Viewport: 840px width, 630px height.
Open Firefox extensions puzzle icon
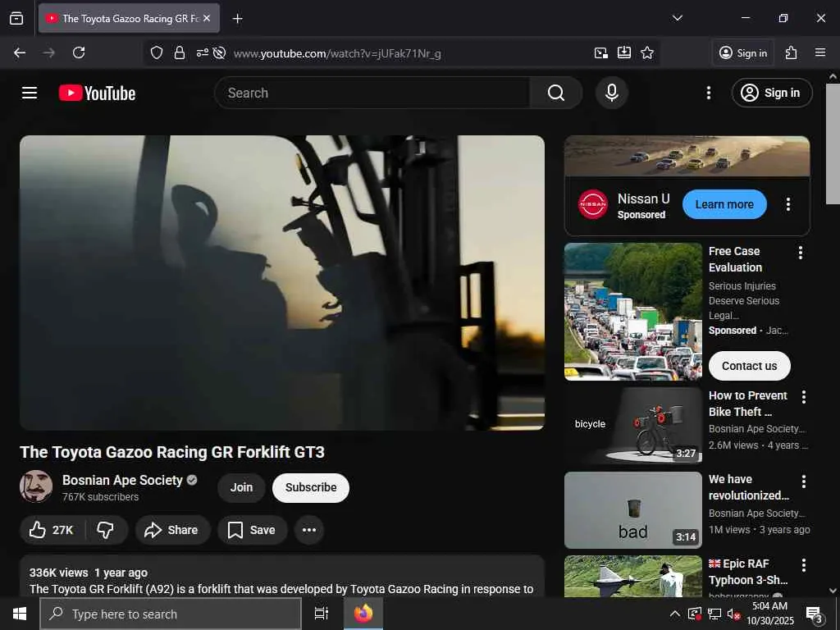(791, 52)
